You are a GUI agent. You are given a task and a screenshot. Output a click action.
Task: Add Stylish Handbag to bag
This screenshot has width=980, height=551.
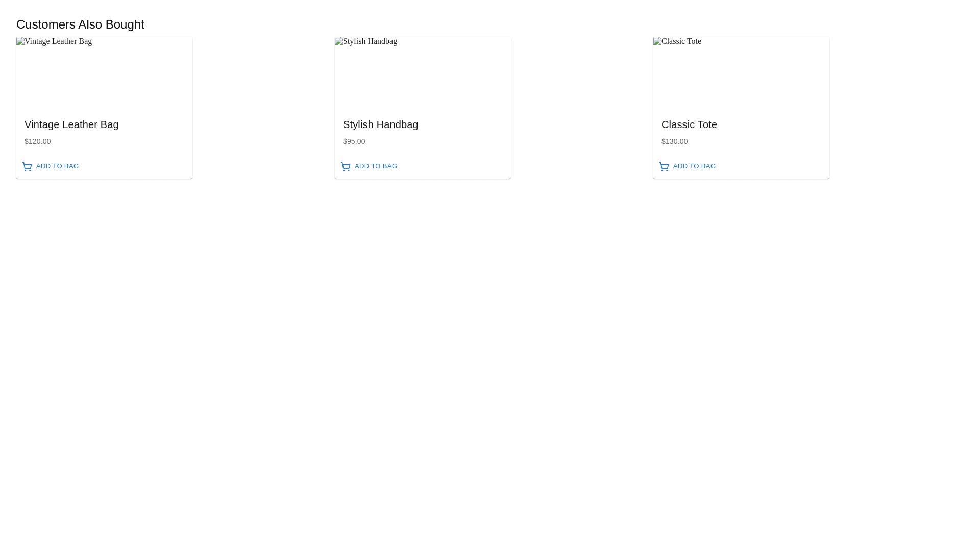pyautogui.click(x=375, y=166)
